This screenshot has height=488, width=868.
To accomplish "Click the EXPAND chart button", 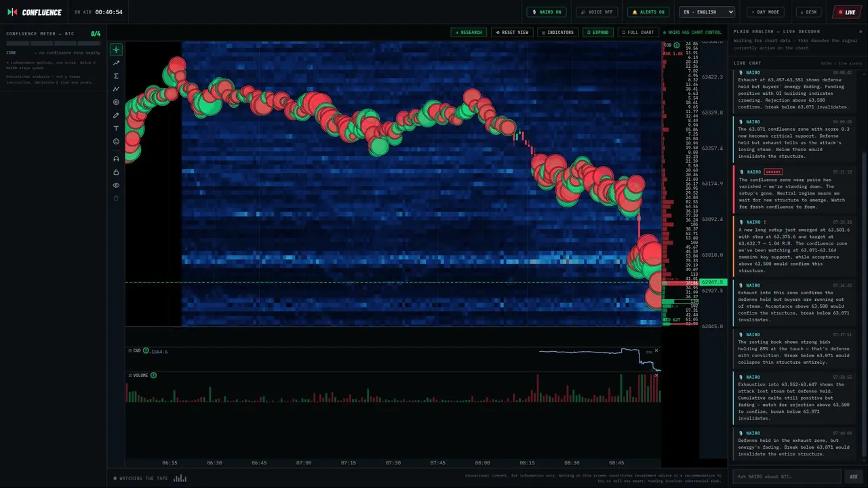I will tap(597, 33).
